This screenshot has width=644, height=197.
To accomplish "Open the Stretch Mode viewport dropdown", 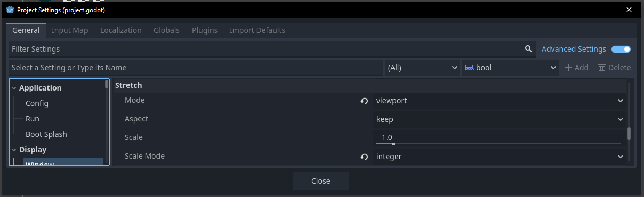I will [499, 101].
